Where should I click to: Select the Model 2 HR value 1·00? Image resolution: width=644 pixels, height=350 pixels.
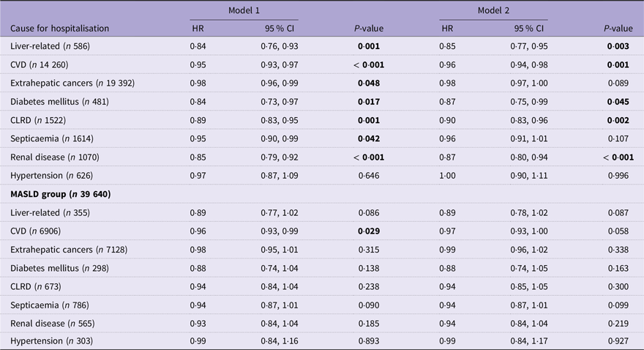tap(447, 176)
